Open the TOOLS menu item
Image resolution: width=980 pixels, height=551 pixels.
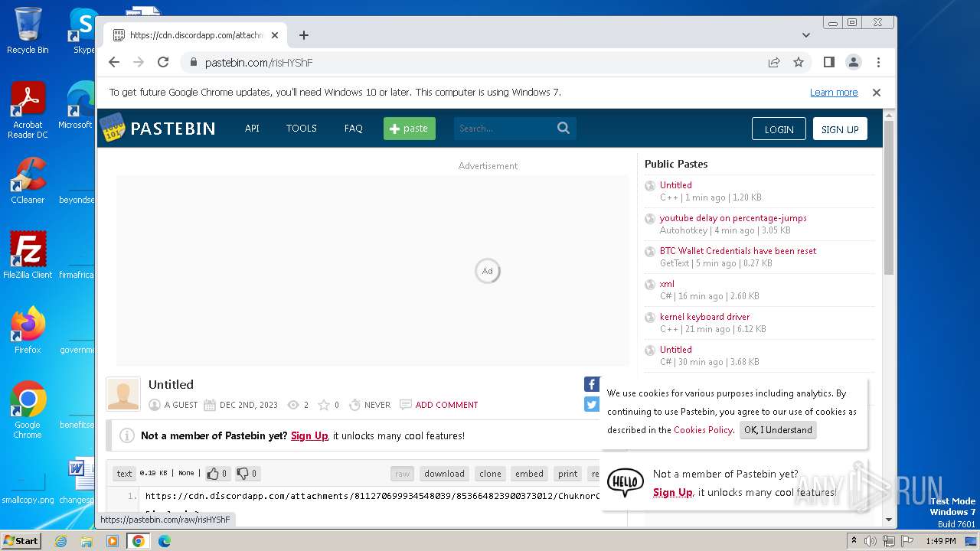(x=302, y=129)
